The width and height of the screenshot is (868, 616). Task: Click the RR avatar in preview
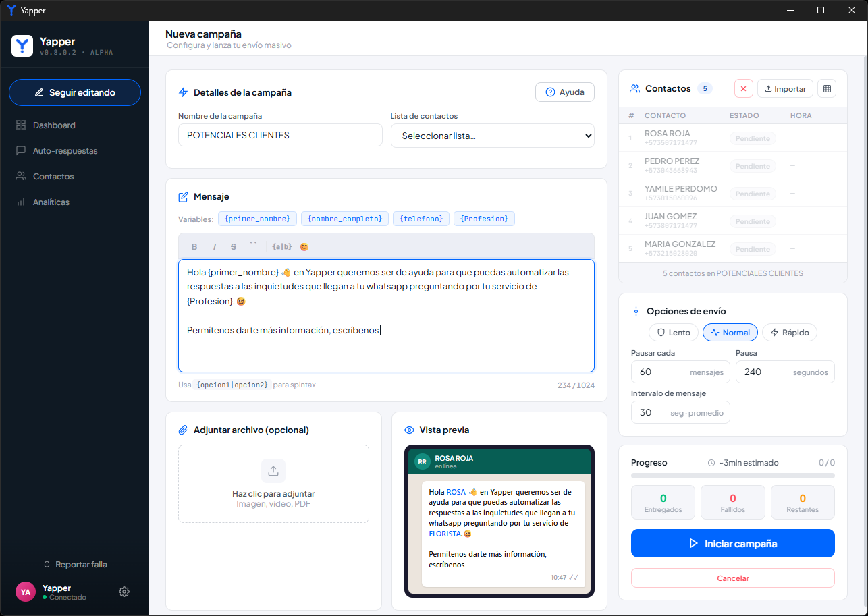423,461
